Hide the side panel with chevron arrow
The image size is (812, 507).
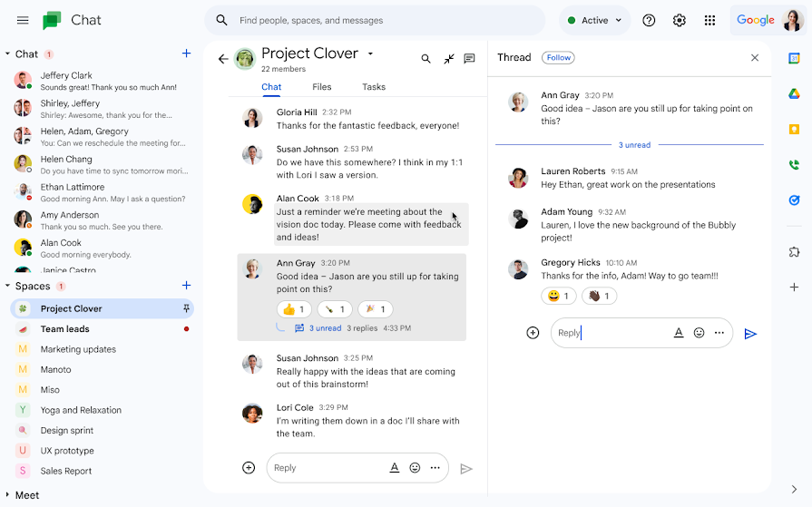tap(794, 489)
